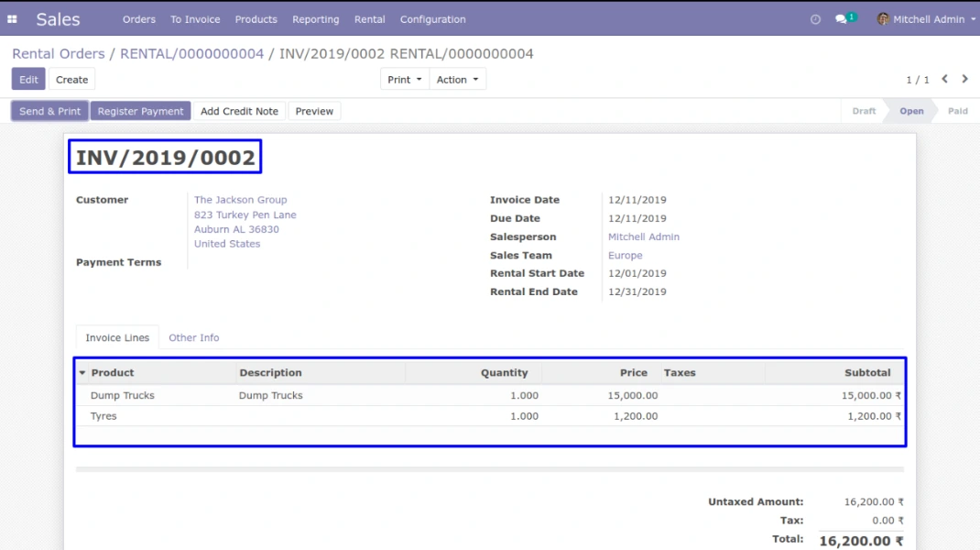
Task: Open the Orders menu
Action: [x=138, y=19]
